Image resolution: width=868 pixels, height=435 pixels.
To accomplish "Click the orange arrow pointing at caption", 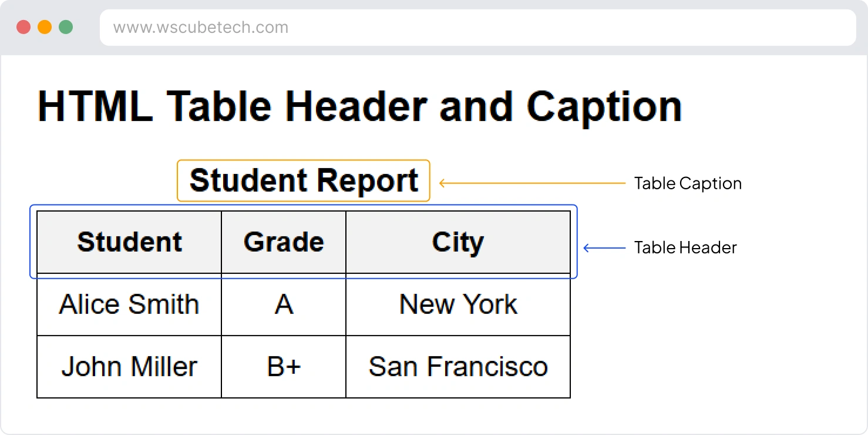I will pyautogui.click(x=531, y=183).
